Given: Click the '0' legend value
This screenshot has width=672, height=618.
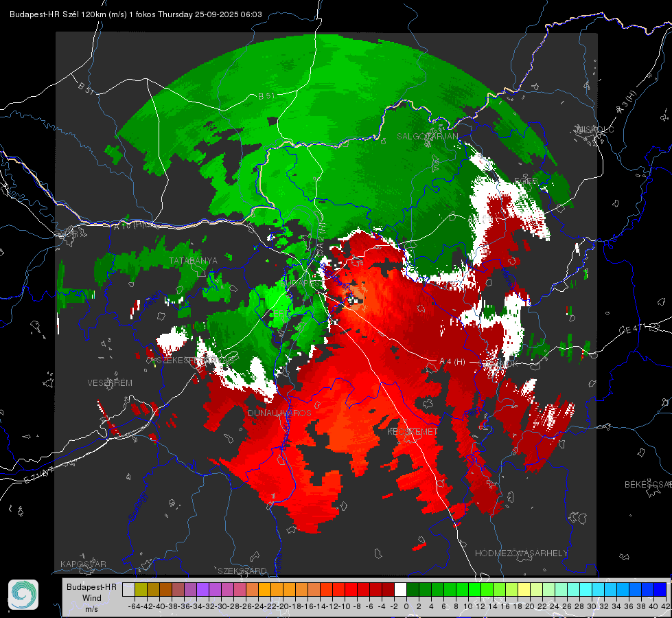Looking at the screenshot, I should tap(406, 606).
